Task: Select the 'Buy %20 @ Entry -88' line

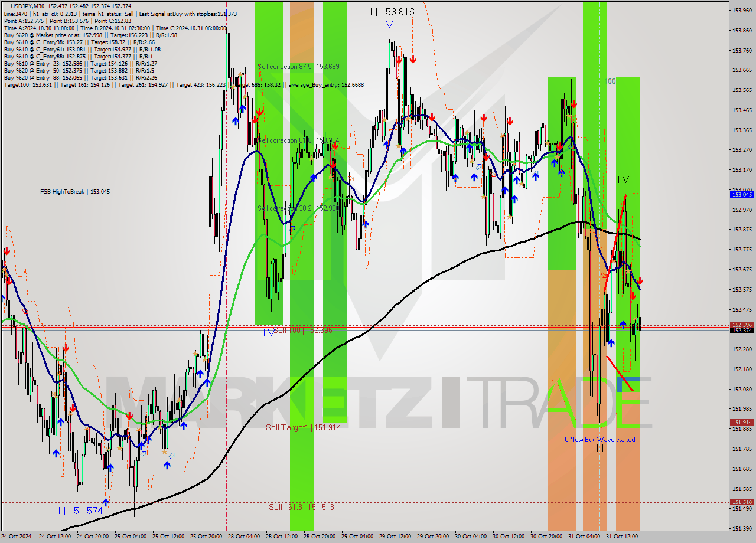Action: (x=80, y=77)
